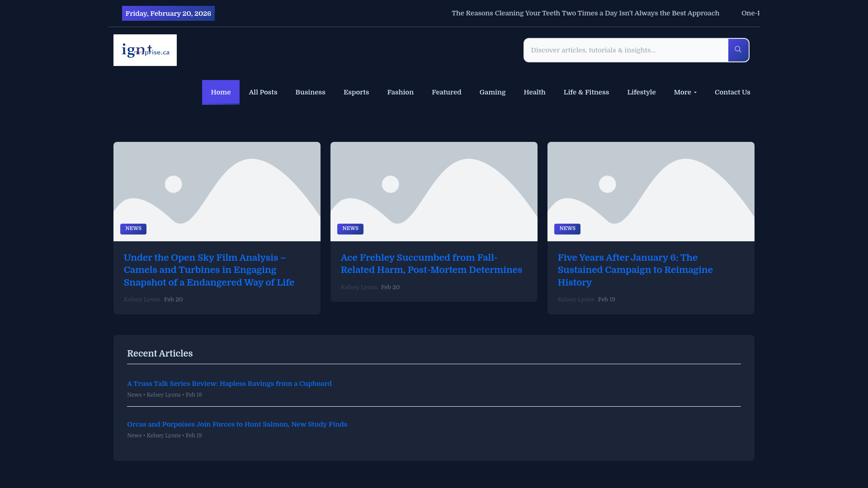Navigate to the Gaming section

click(x=493, y=92)
